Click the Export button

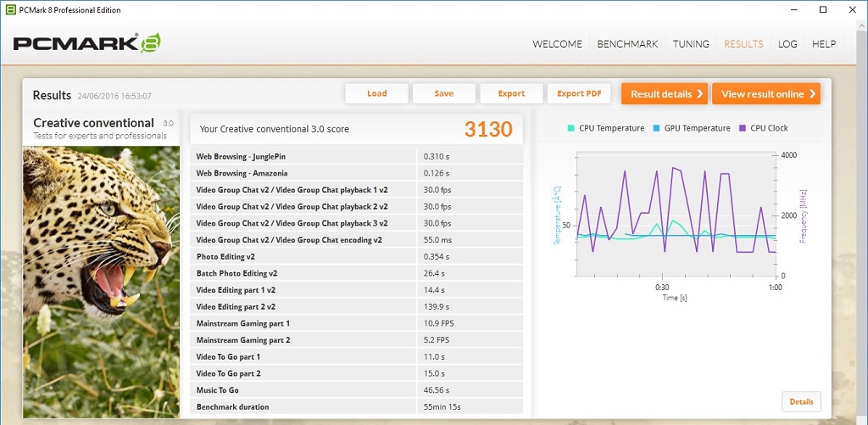point(511,93)
